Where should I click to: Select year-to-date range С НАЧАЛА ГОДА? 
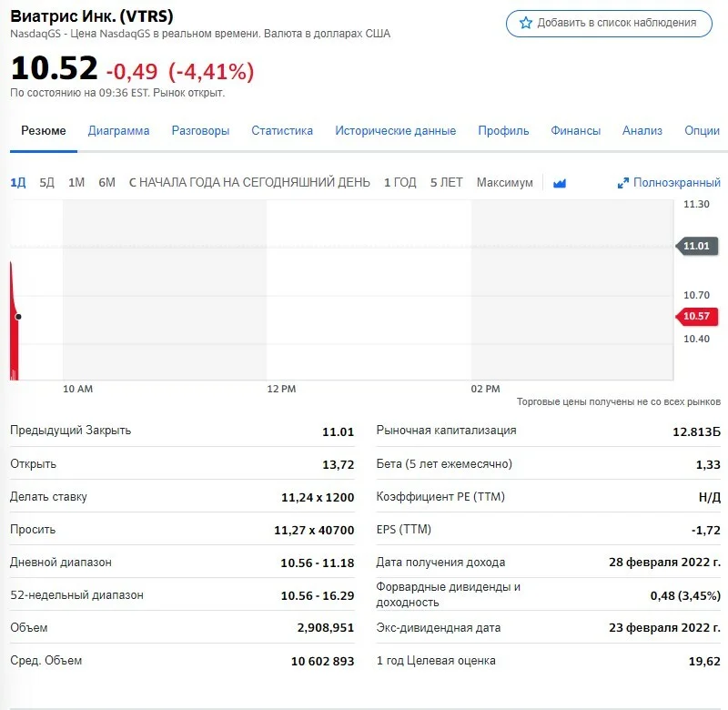249,182
